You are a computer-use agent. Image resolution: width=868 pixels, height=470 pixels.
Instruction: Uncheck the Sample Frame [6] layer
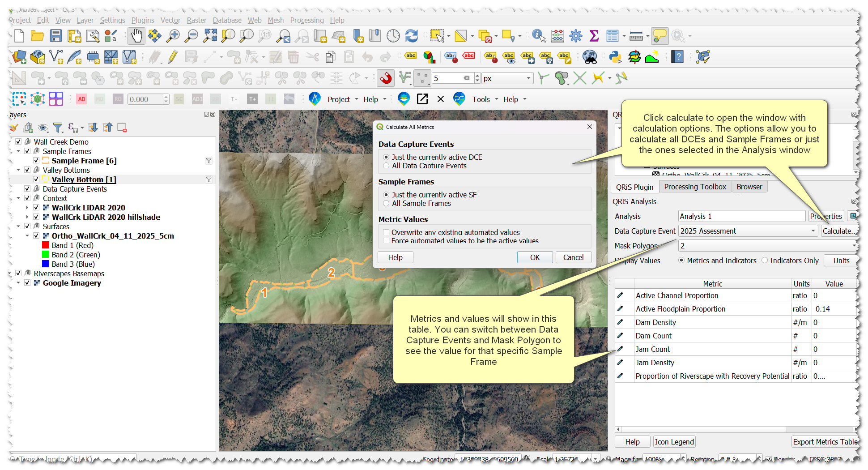click(x=36, y=161)
